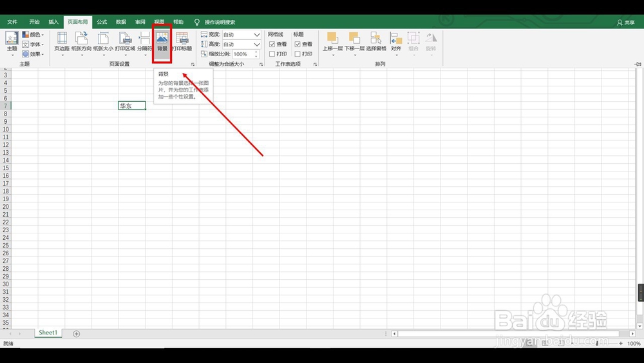644x363 pixels.
Task: Switch to the 数据 data tab
Action: click(x=121, y=22)
